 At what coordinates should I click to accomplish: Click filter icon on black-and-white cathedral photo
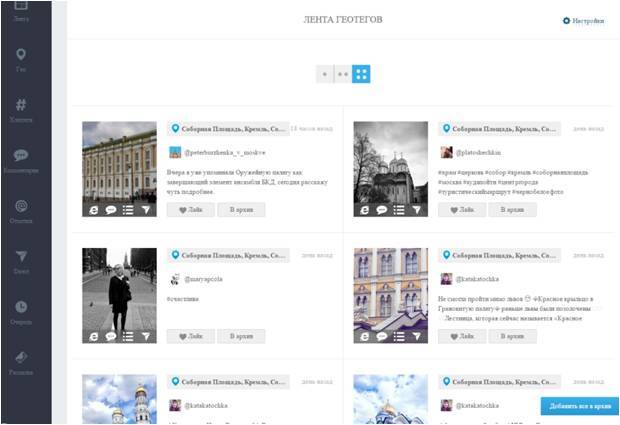click(x=418, y=210)
